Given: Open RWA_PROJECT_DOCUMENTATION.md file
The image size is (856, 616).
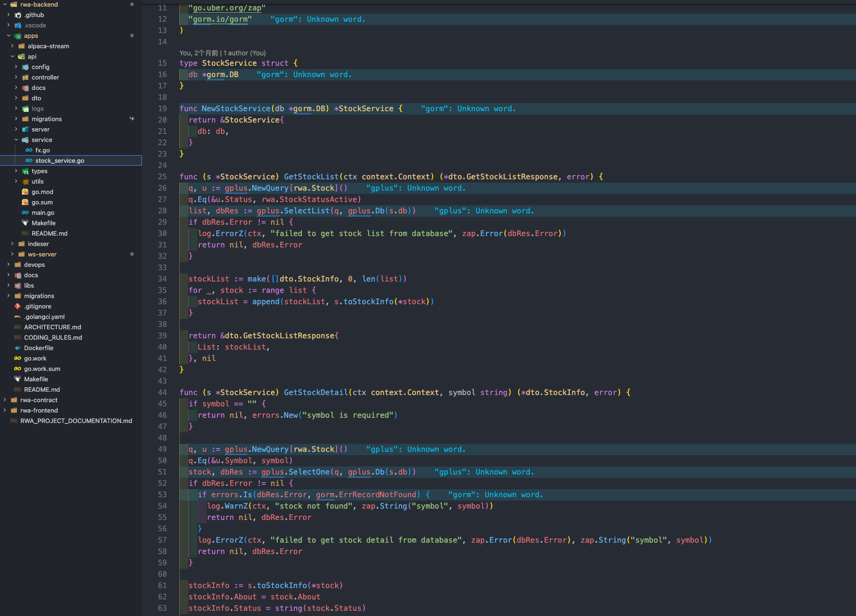Looking at the screenshot, I should (76, 421).
